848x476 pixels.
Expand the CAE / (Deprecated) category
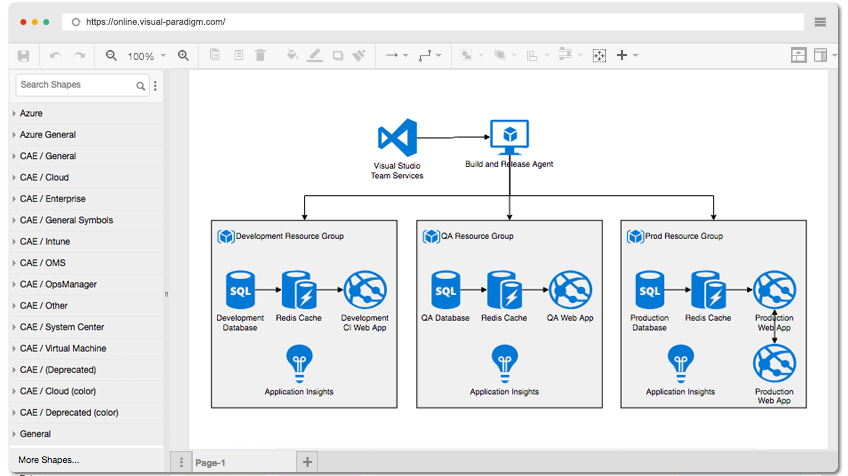tap(87, 370)
